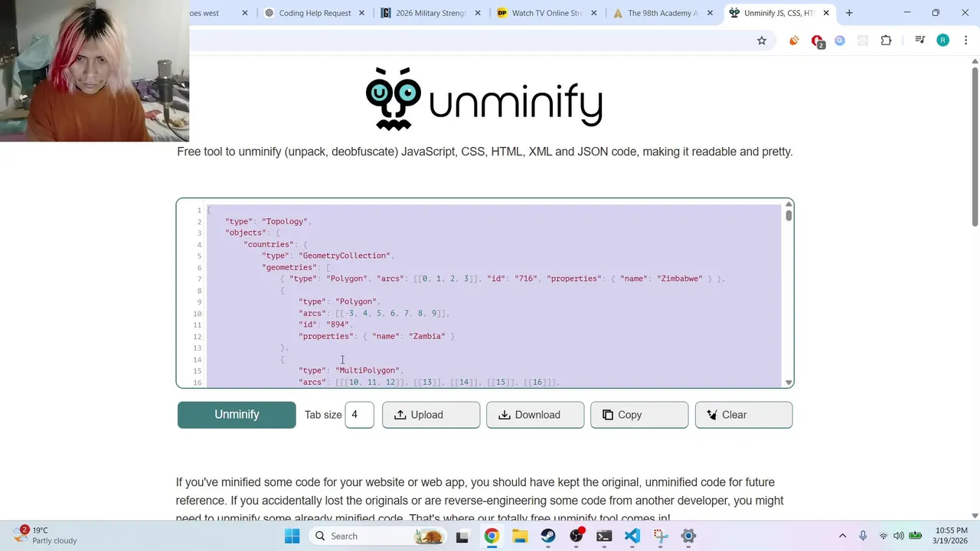Click the battery icon in system tray

[915, 536]
